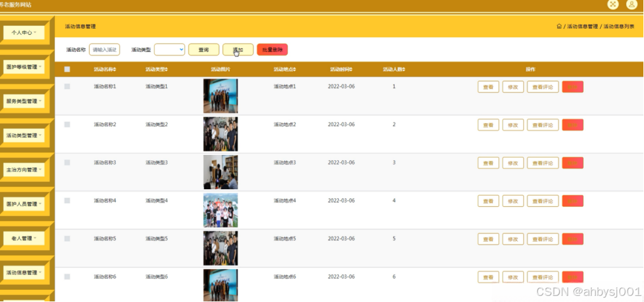Click 修改 for 活动名称4 row
Screen dimensions: 644x302
(x=513, y=201)
